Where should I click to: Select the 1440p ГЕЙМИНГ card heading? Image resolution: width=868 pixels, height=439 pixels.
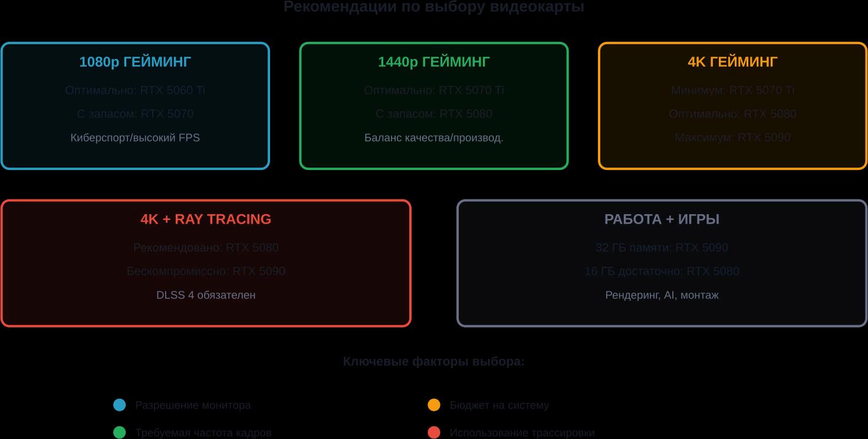pyautogui.click(x=433, y=62)
